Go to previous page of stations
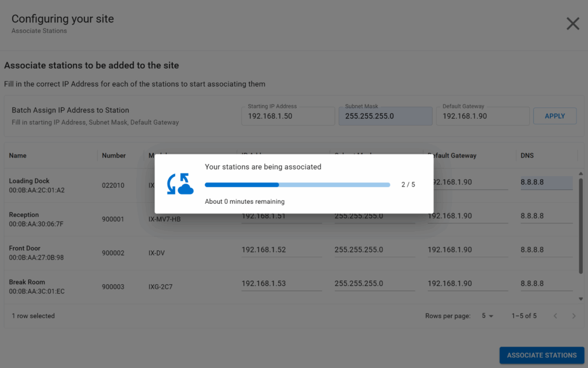The height and width of the screenshot is (368, 588). point(555,316)
